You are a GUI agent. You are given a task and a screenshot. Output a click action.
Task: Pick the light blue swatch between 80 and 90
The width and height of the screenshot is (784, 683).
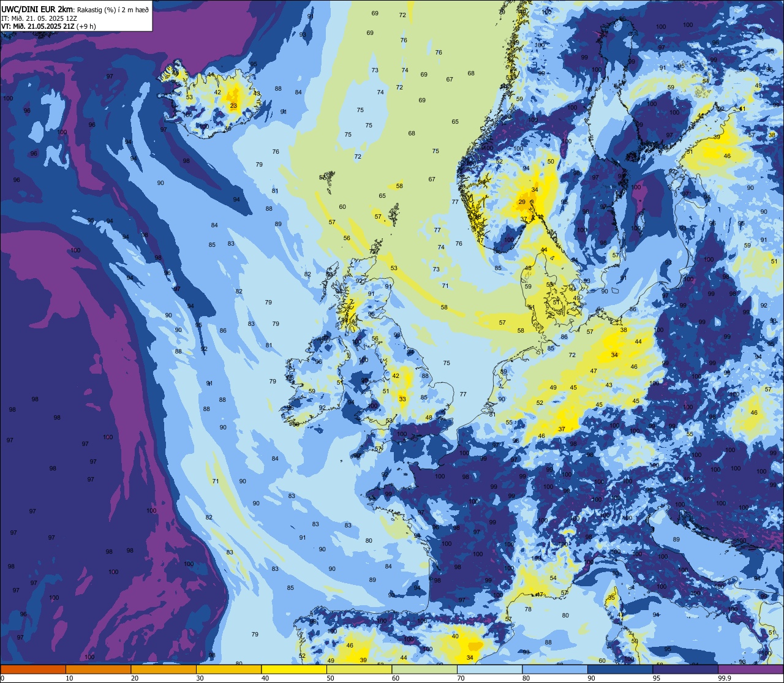[x=555, y=670]
